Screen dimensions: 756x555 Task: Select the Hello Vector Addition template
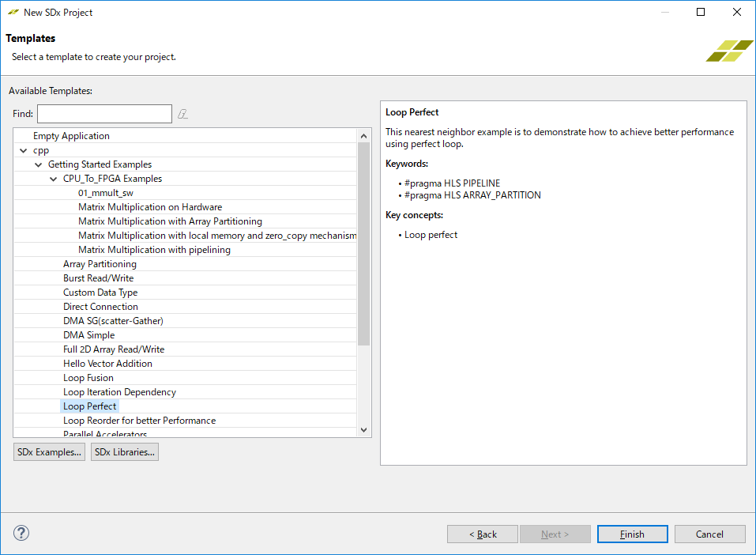[107, 364]
